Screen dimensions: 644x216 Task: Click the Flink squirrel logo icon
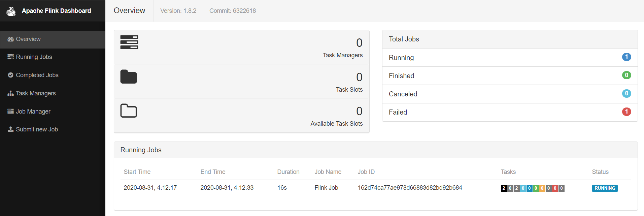coord(11,11)
